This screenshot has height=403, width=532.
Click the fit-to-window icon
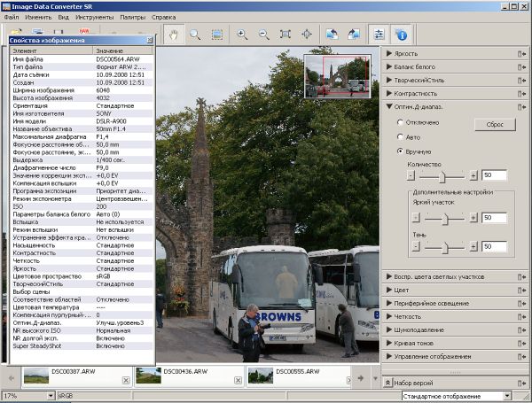point(286,35)
